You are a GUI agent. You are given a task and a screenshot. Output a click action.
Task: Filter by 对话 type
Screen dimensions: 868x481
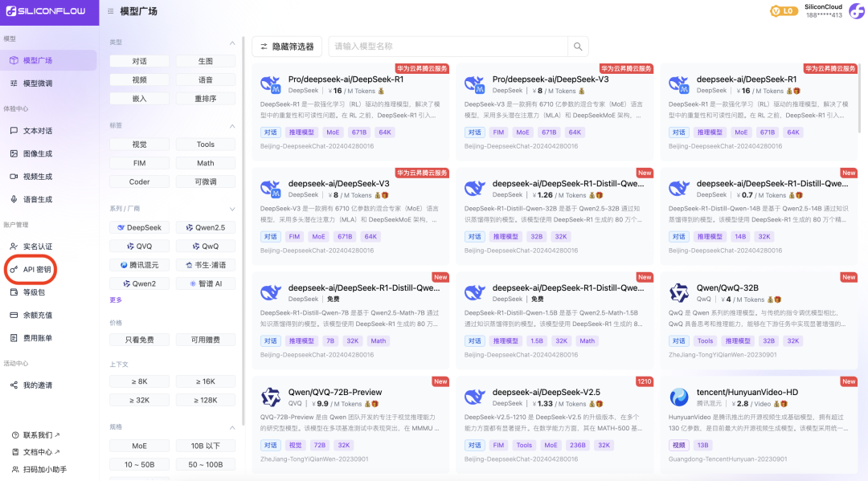[140, 61]
